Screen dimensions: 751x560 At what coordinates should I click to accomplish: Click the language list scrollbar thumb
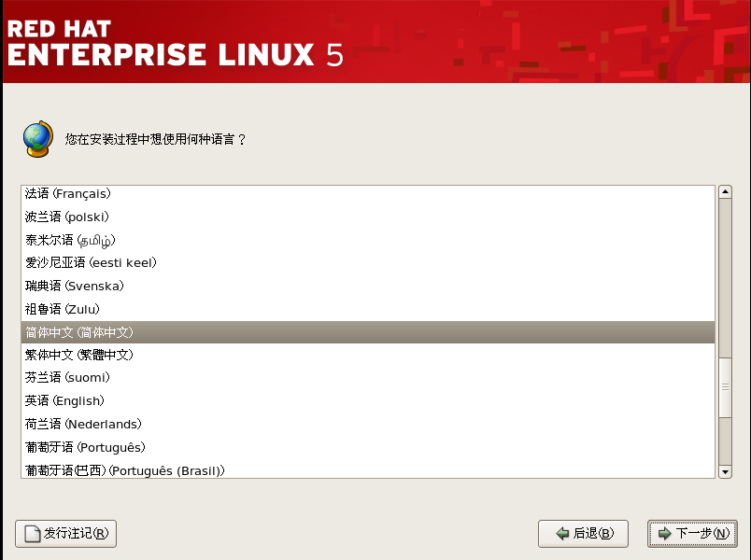[x=725, y=387]
